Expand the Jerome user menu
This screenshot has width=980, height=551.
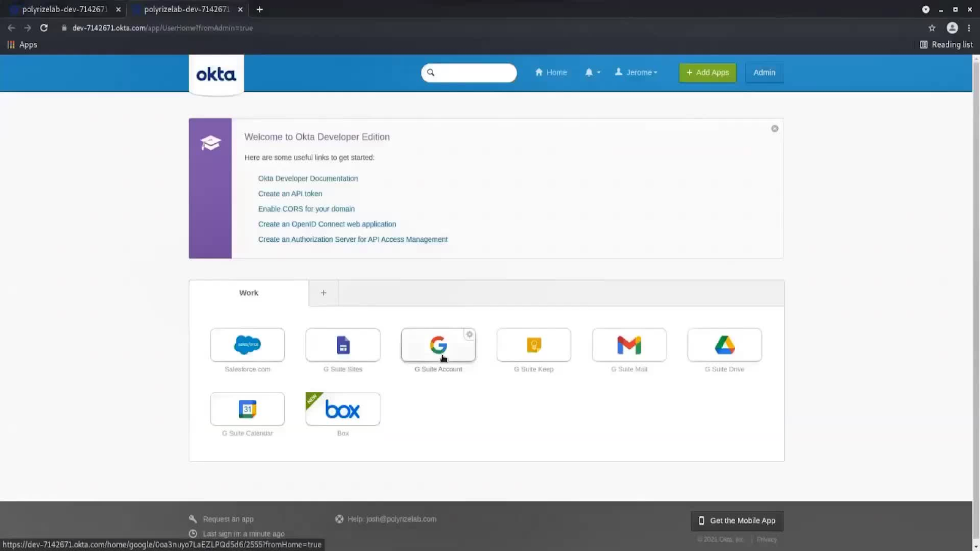[x=636, y=72]
